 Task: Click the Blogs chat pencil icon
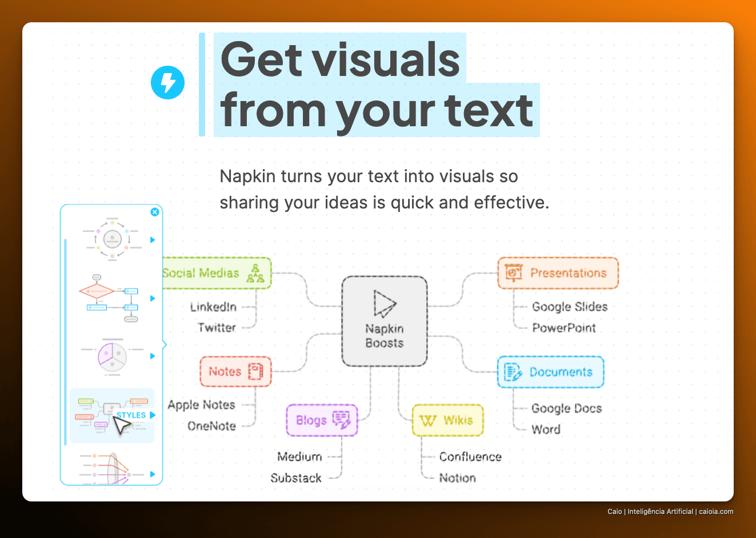[x=342, y=420]
